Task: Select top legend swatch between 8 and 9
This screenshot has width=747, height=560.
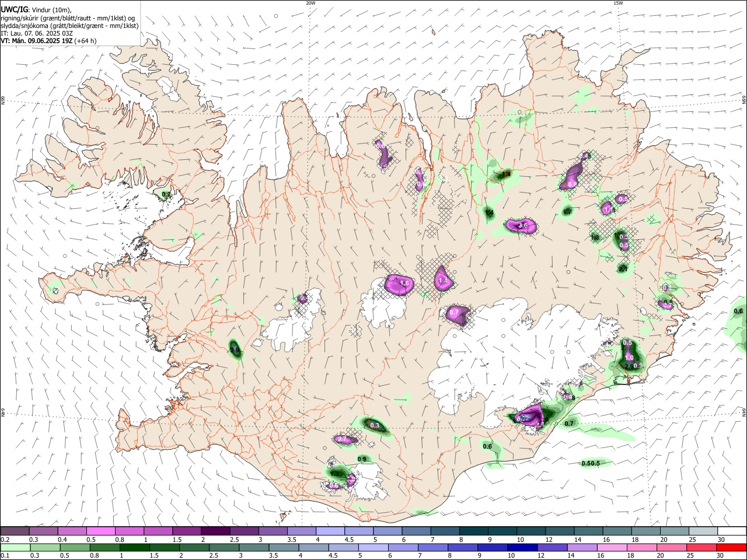Action: click(474, 531)
